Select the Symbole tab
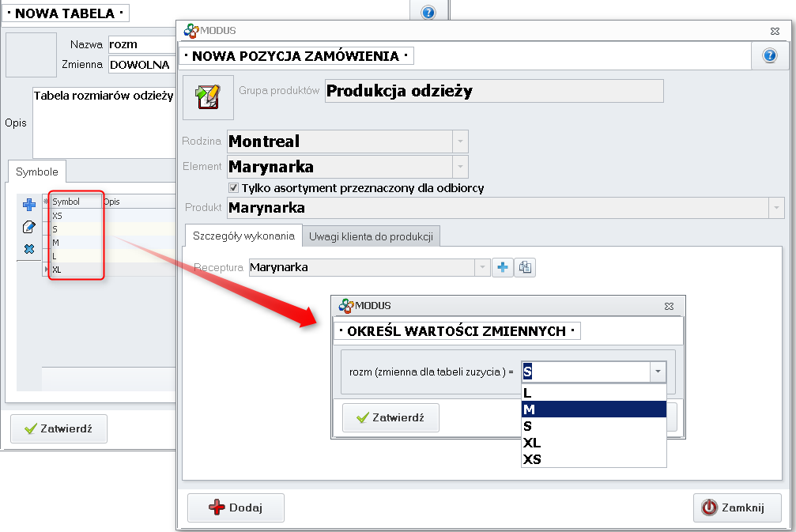The image size is (796, 532). click(x=36, y=171)
